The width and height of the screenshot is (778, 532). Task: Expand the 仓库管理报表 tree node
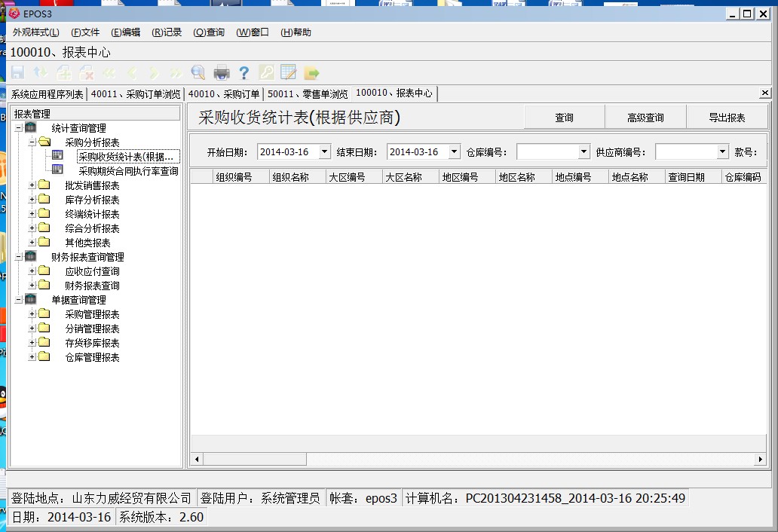(x=32, y=357)
